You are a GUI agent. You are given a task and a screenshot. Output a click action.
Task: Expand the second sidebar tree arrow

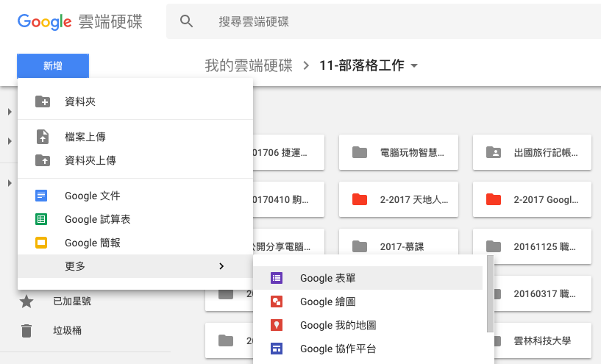tap(10, 141)
